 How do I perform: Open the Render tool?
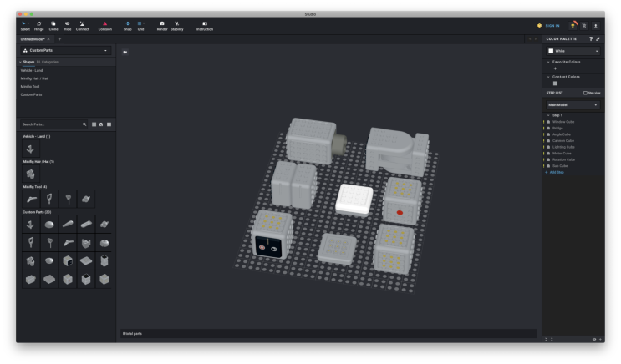(162, 25)
